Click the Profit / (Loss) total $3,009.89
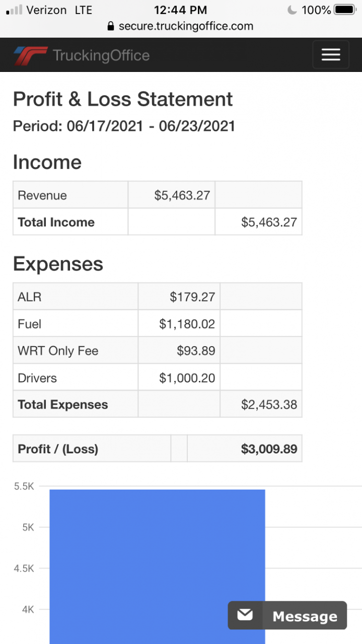Viewport: 362px width, 644px height. 269,449
